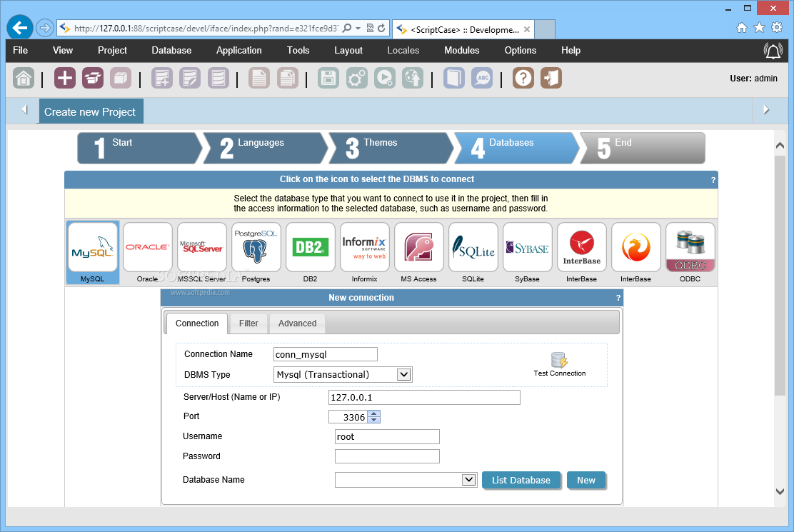Open the View menu
The width and height of the screenshot is (794, 532).
tap(63, 50)
